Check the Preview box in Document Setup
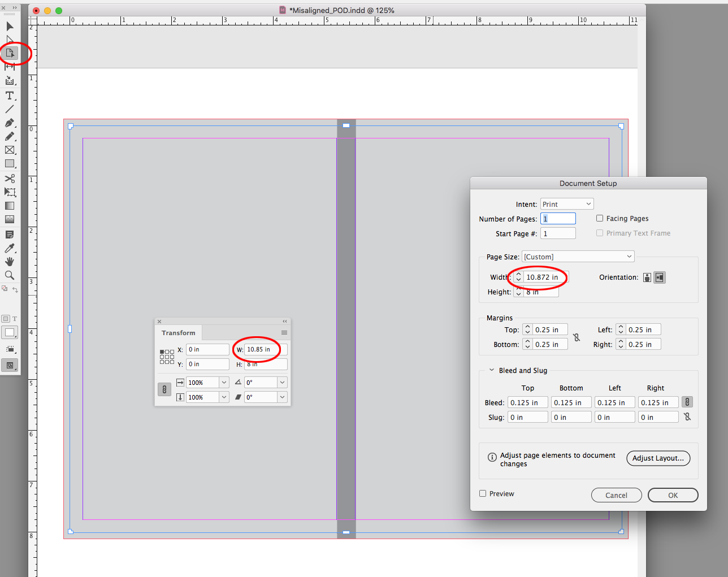 482,493
